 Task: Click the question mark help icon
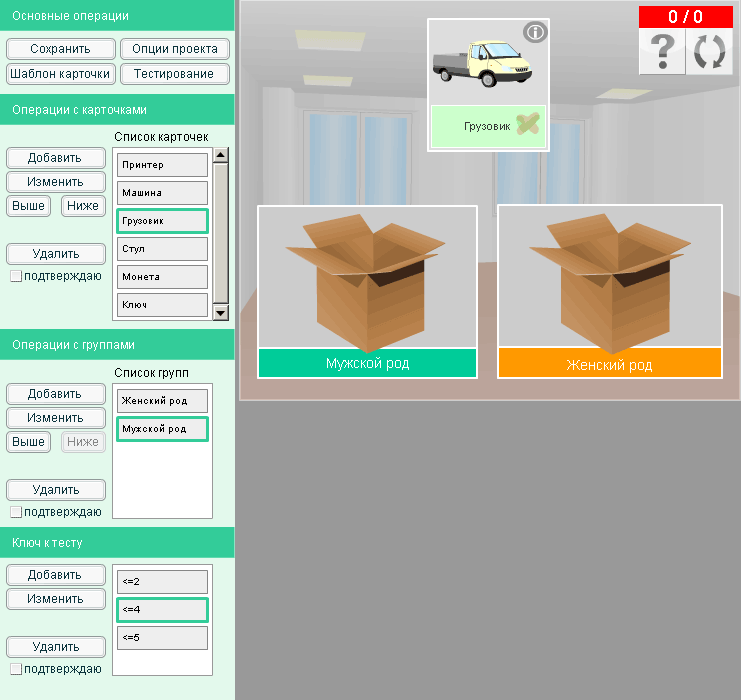pos(661,51)
